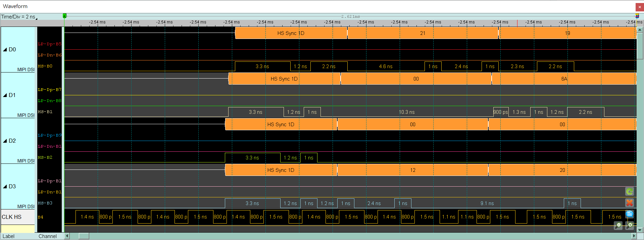
Task: Select channel LP-Dn-B6
Action: coord(49,55)
